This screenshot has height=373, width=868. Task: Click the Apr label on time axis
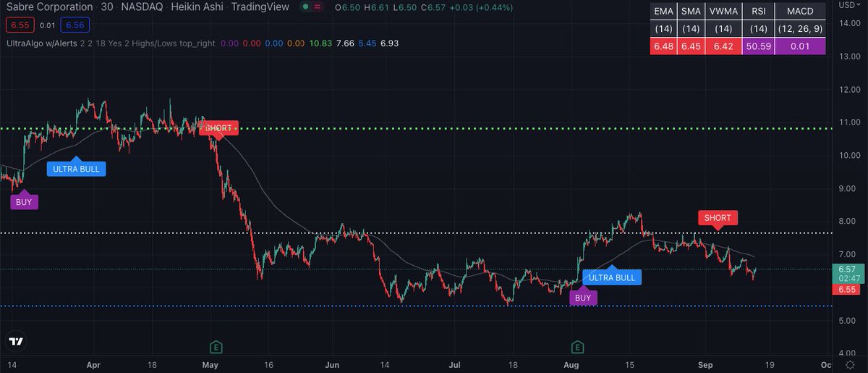[93, 366]
